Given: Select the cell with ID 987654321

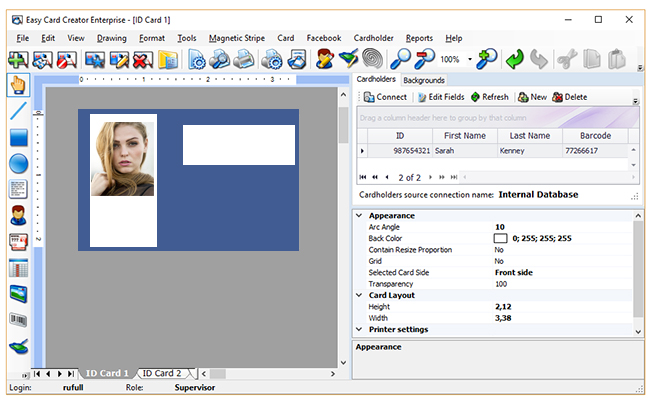Looking at the screenshot, I should tap(400, 151).
